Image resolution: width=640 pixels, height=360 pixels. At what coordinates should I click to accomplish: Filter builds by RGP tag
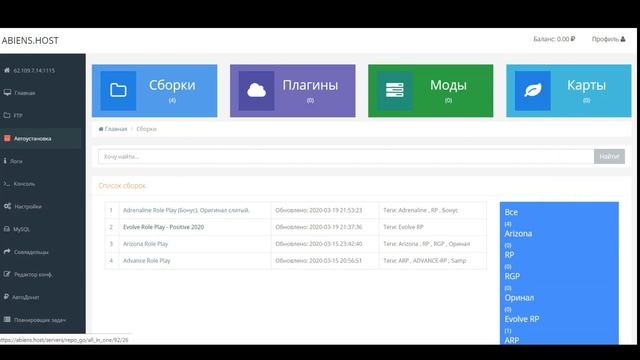512,276
